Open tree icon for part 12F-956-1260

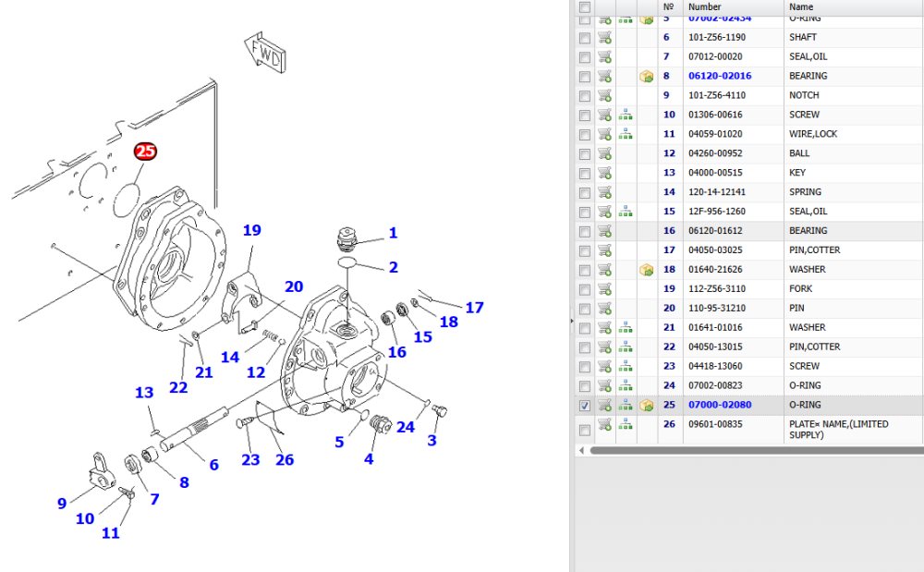(x=626, y=212)
